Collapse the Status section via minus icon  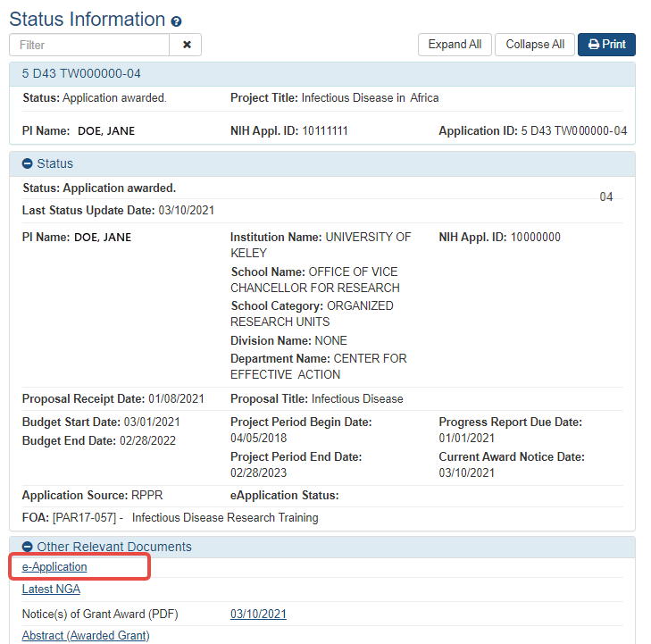pyautogui.click(x=27, y=163)
